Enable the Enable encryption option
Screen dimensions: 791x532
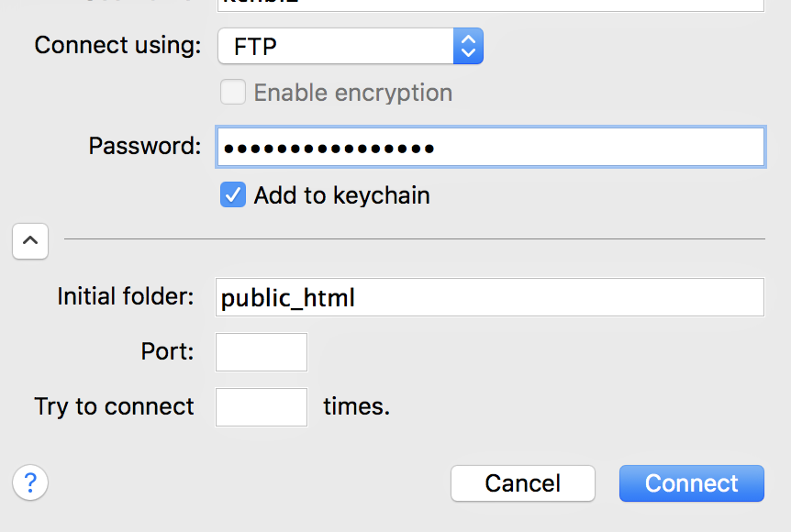point(232,92)
